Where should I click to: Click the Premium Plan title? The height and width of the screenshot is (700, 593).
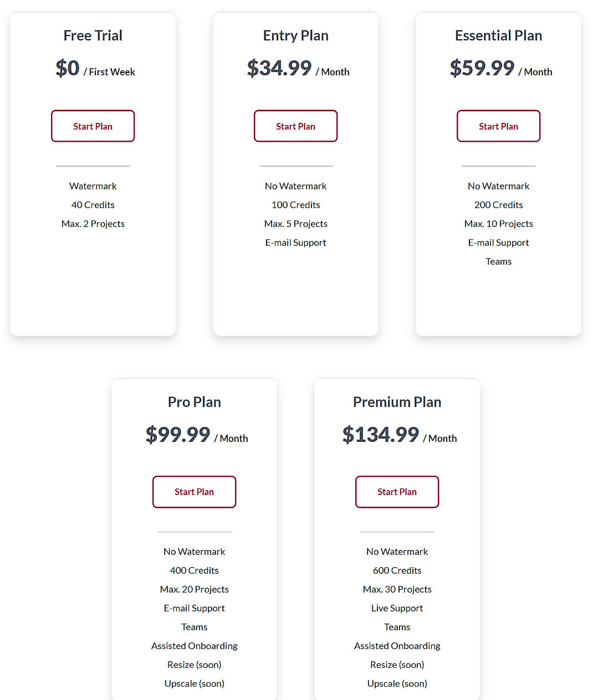[x=397, y=402]
